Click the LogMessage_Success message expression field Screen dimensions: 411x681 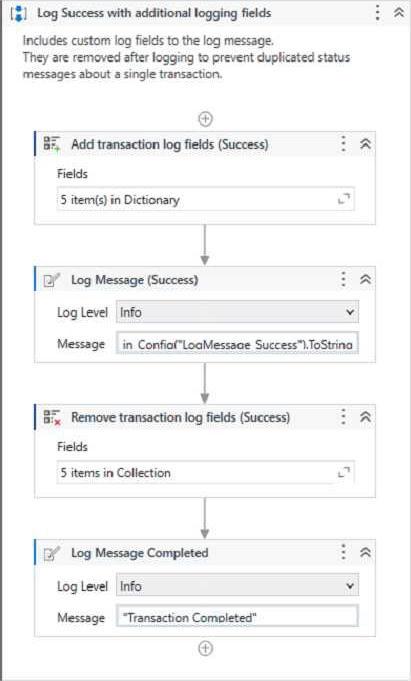[x=237, y=344]
